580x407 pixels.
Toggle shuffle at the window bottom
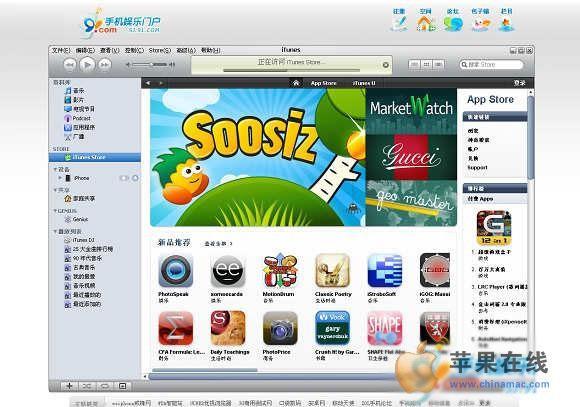[87, 386]
